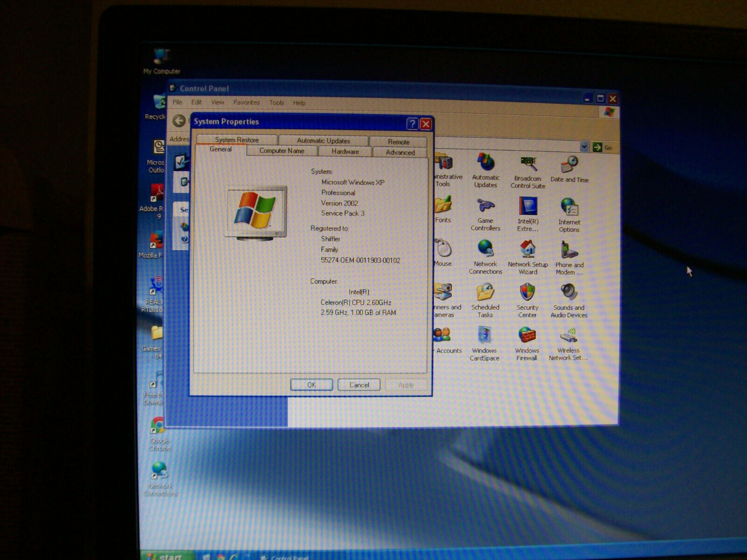Open the View menu in Control Panel
The image size is (747, 560).
point(218,102)
